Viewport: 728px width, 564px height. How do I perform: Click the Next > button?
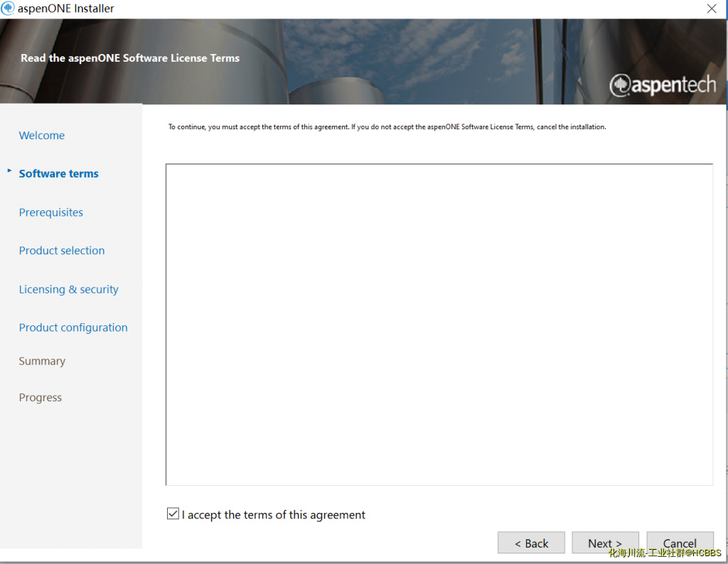(x=605, y=543)
